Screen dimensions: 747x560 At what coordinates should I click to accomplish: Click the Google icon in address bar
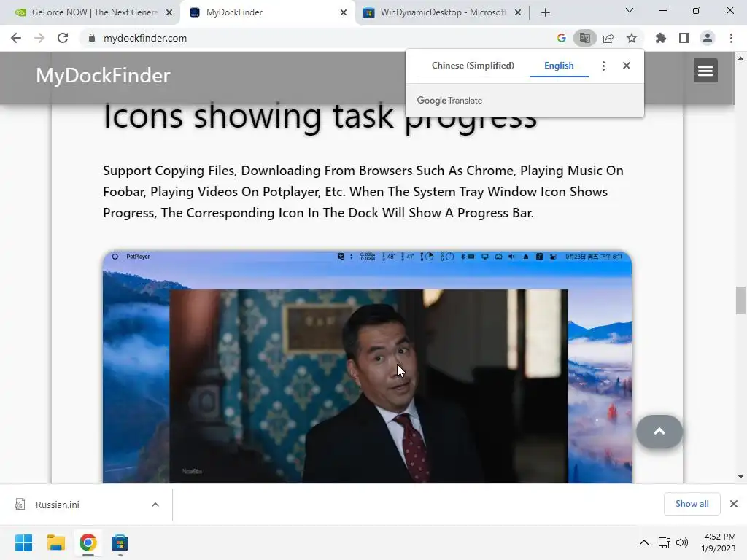[x=562, y=38]
